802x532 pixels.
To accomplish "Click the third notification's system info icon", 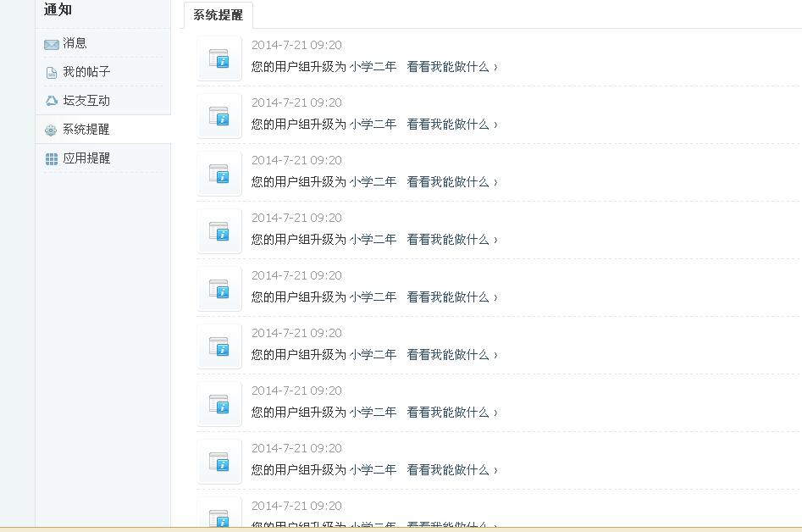I will (219, 174).
